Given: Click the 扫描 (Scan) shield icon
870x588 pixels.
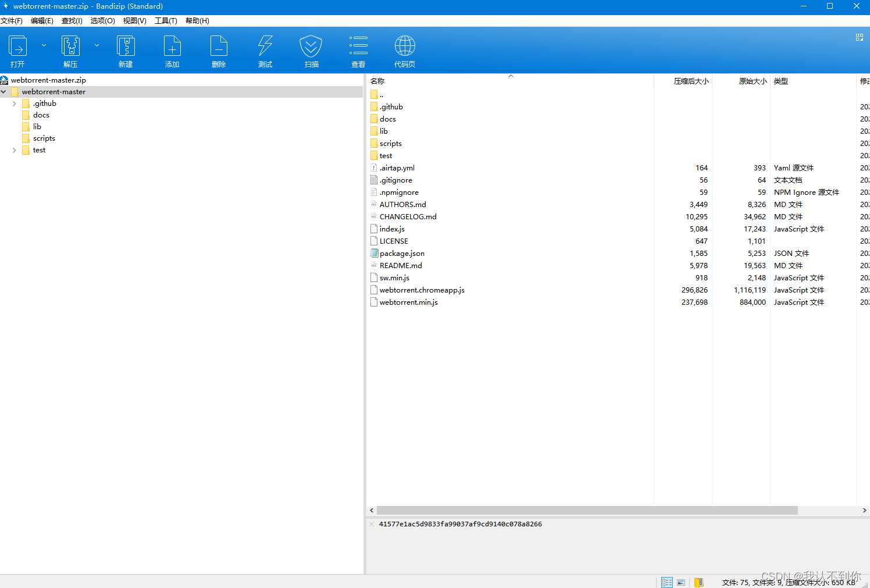Looking at the screenshot, I should point(311,47).
